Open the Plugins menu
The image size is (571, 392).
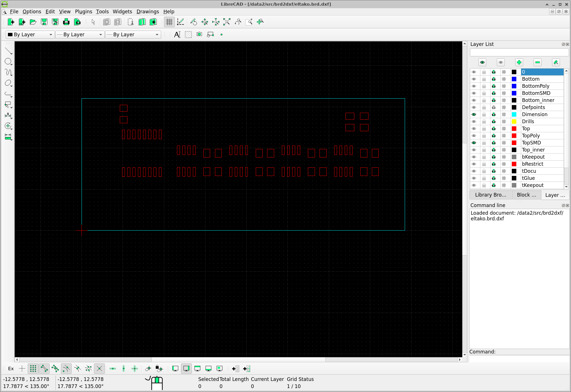coord(83,12)
